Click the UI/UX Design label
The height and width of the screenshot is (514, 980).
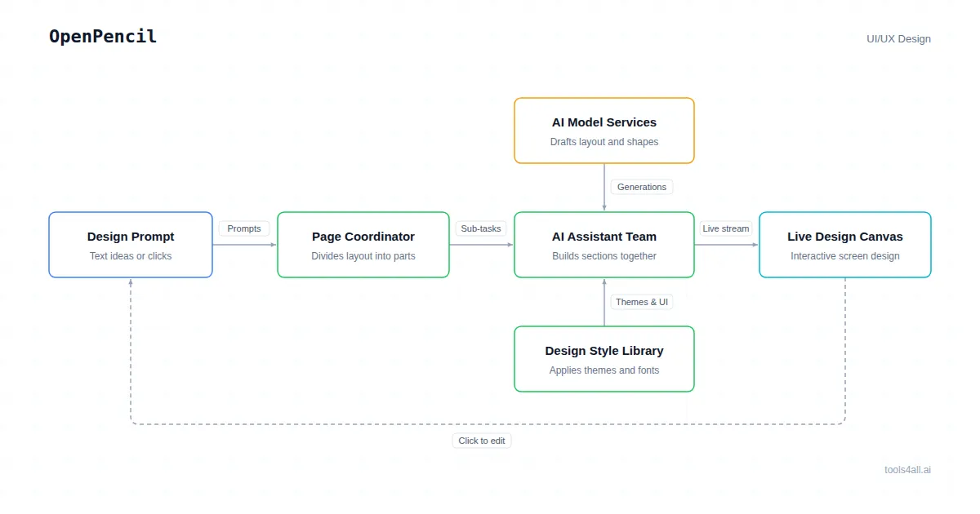pyautogui.click(x=898, y=38)
